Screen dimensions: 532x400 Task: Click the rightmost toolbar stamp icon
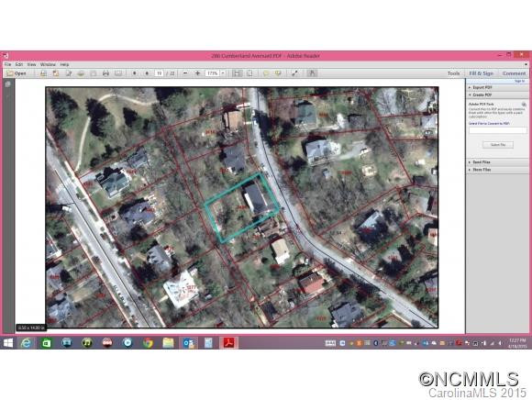[x=312, y=73]
